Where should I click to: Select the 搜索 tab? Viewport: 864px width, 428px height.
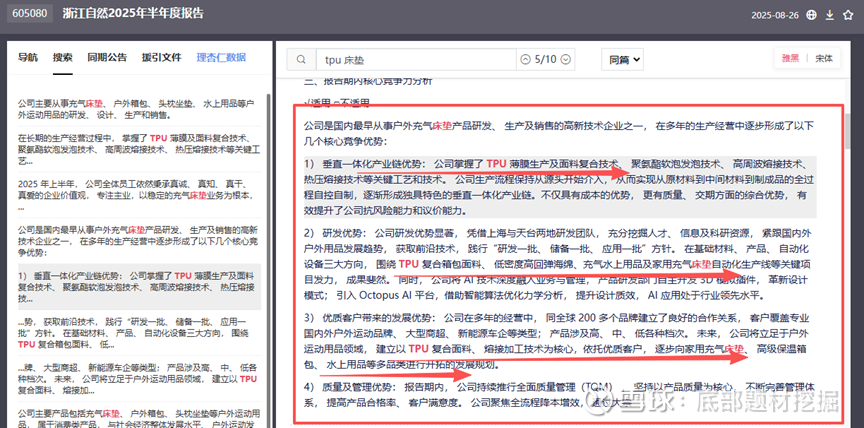[62, 58]
